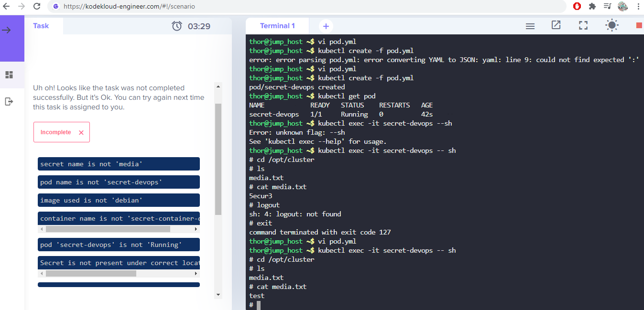Switch to the Task tab
The height and width of the screenshot is (310, 644).
41,26
